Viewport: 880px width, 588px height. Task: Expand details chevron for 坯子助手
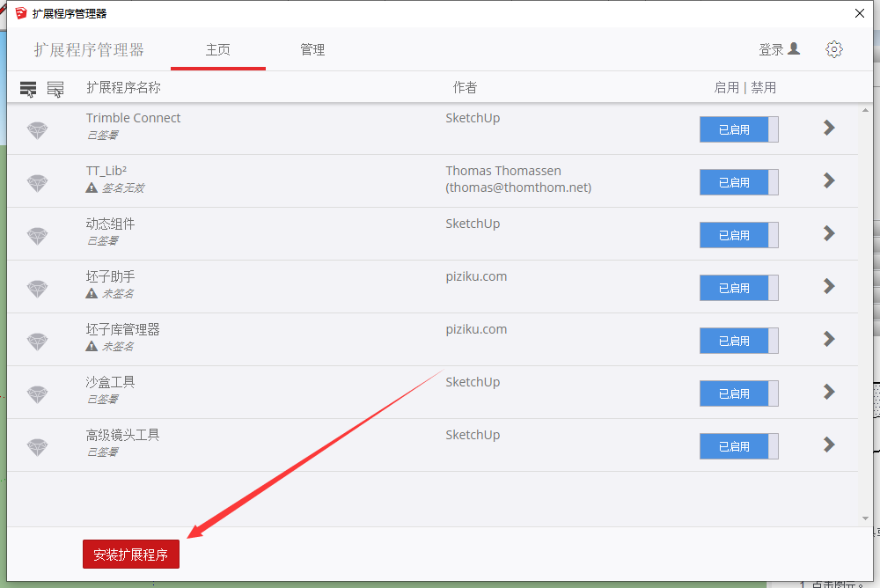(829, 286)
